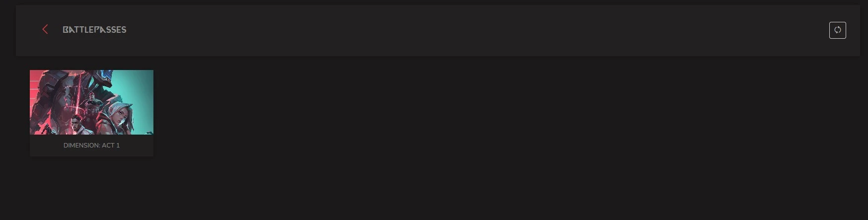Click the DIMENSION: ACT 1 label

tap(91, 145)
